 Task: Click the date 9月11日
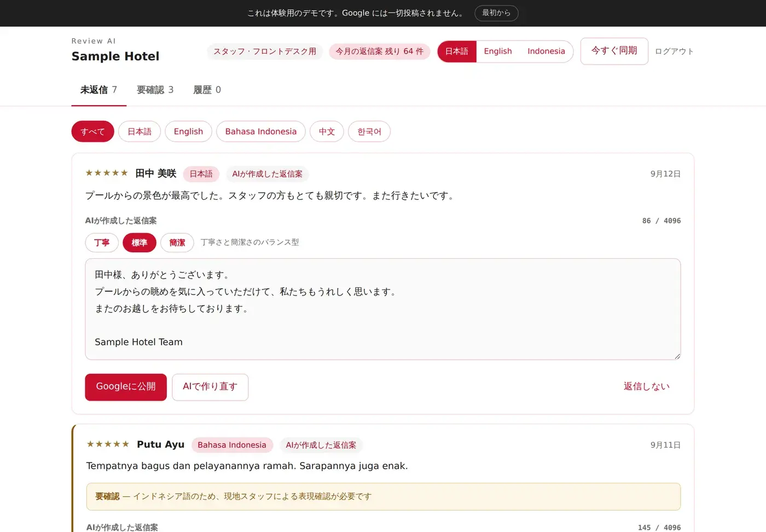click(x=665, y=445)
